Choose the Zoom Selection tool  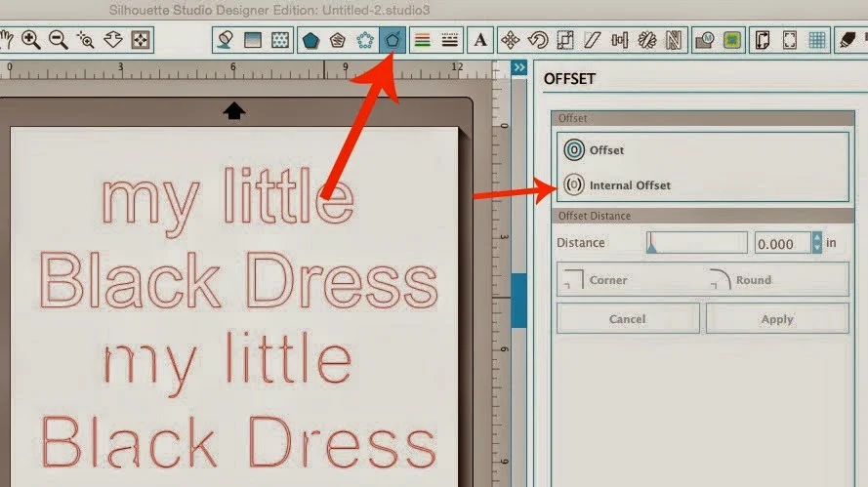[x=86, y=40]
